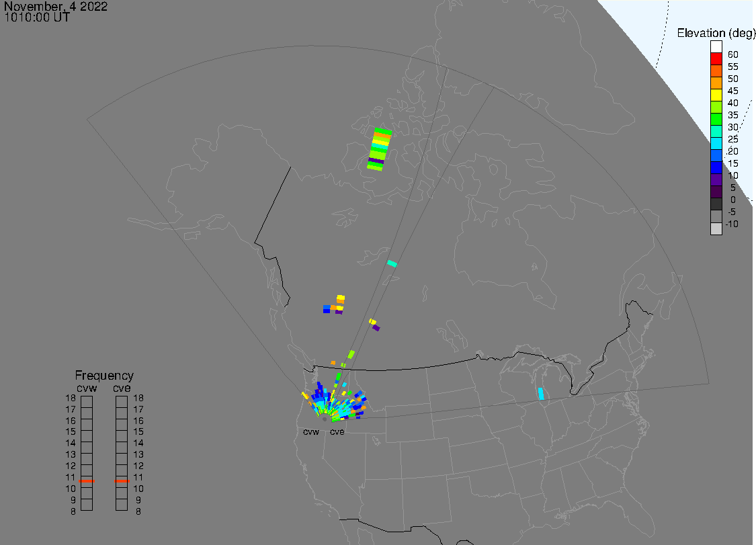
Task: Click the violet swatch between the 10 and 5 labels
Action: (716, 179)
